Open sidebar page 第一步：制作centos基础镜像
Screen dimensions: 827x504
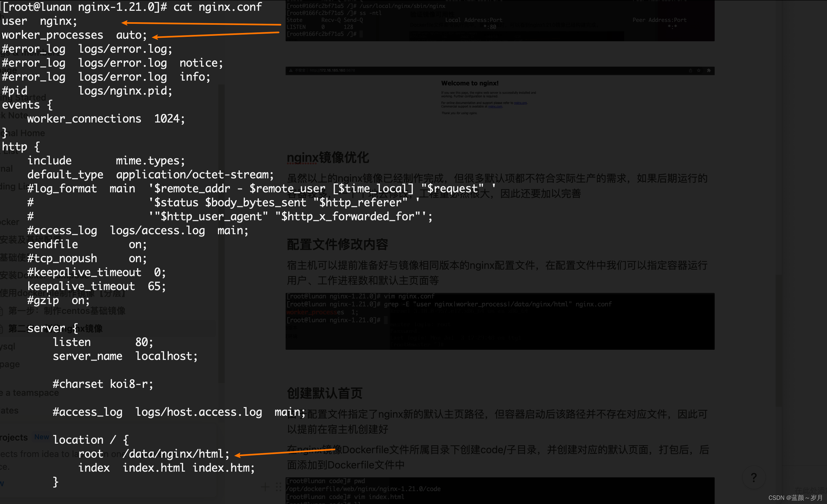(67, 311)
